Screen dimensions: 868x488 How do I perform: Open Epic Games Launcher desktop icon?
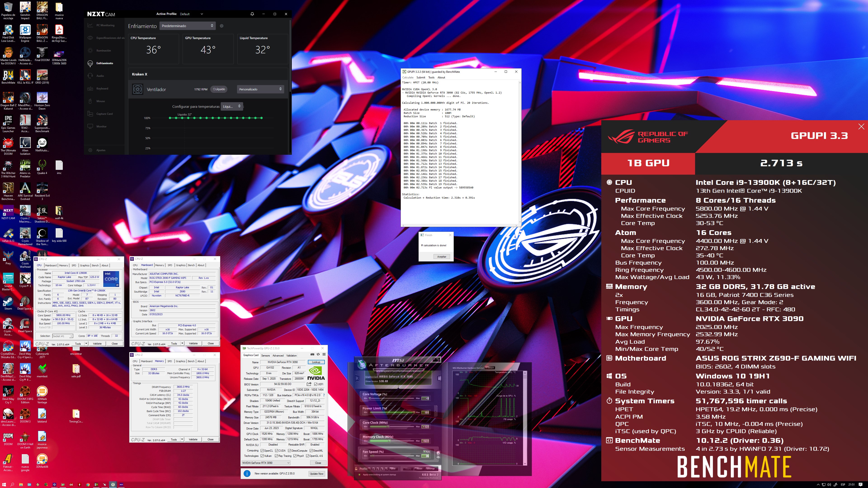(8, 124)
